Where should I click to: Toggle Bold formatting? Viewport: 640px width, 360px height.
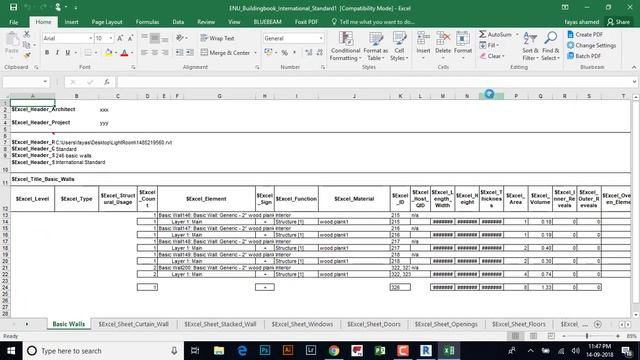tap(47, 53)
